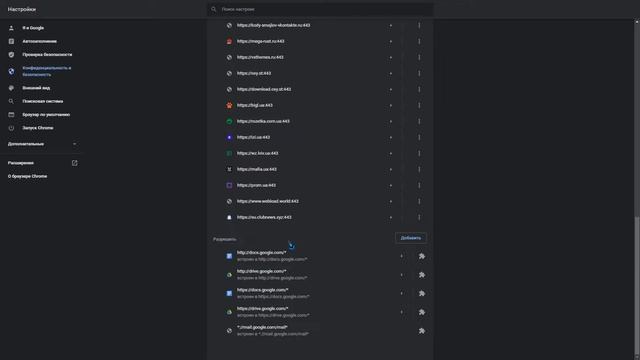The image size is (640, 360).
Task: Click the extension puzzle icon for http://docs.google.com
Action: (422, 256)
